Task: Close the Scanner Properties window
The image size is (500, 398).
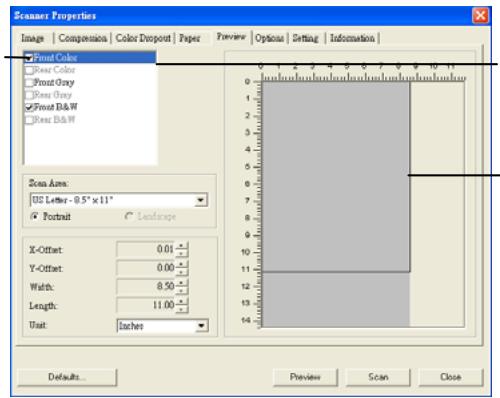Action: point(480,15)
